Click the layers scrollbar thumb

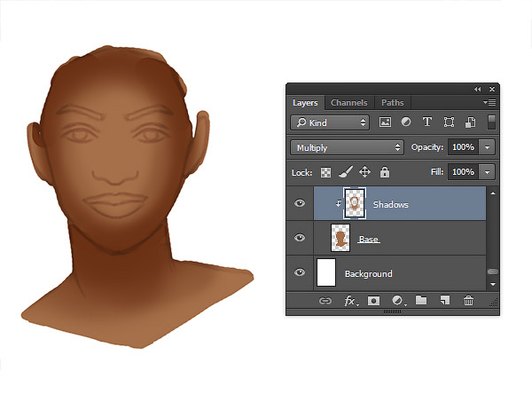[493, 272]
